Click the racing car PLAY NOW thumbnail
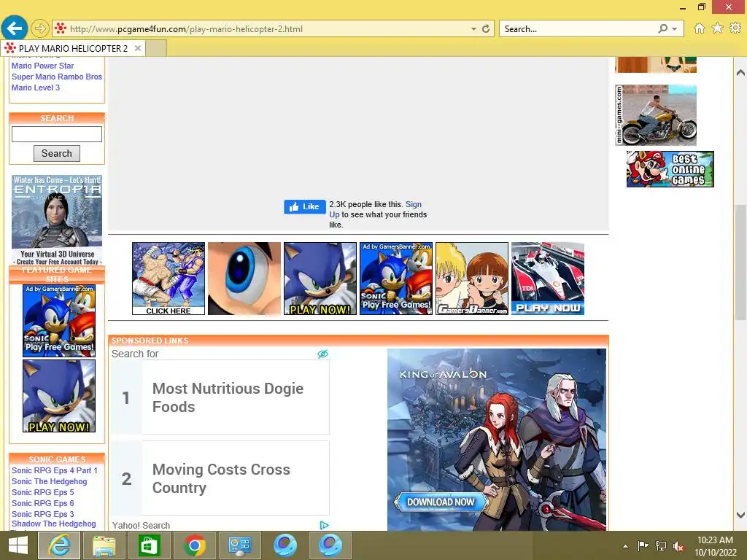 coord(548,279)
